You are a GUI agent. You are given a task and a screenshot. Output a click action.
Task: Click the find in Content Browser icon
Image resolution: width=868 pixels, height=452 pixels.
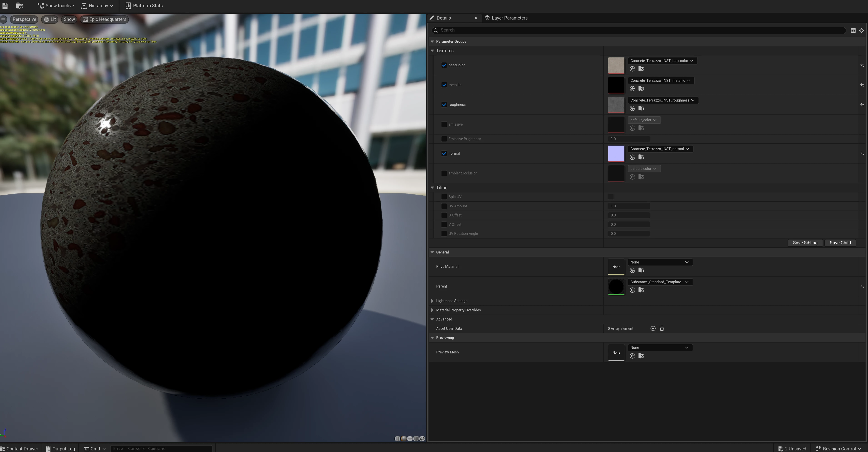point(20,6)
